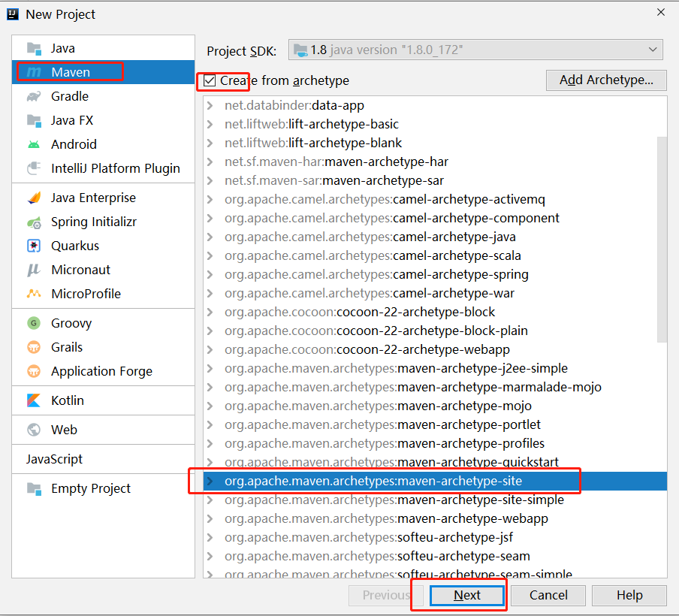Click the Java FX folder icon
Viewport: 679px width, 616px height.
34,120
